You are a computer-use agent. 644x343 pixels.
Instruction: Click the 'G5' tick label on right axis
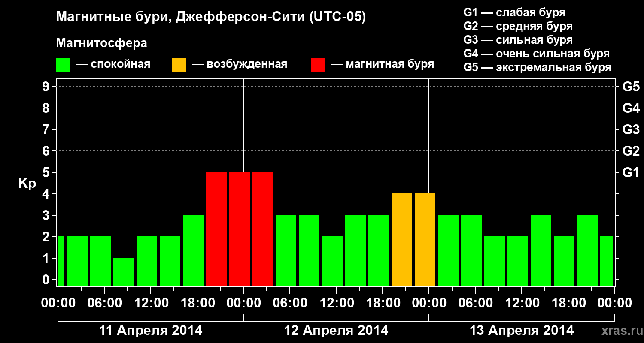(631, 87)
